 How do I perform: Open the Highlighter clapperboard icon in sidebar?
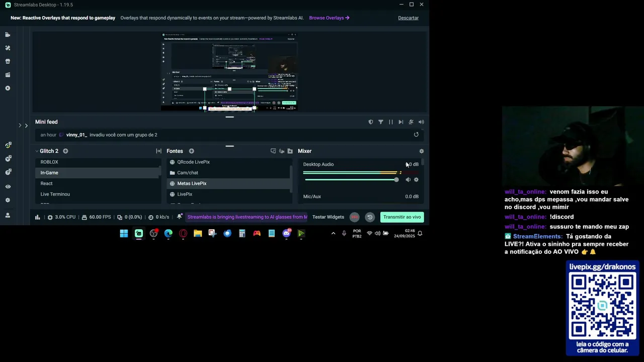coord(8,75)
